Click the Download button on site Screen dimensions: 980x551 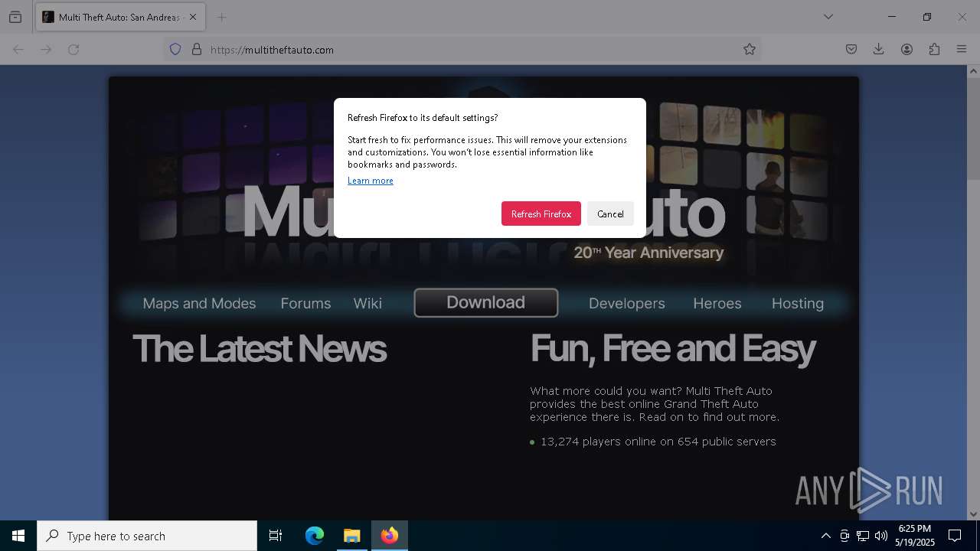pos(486,302)
